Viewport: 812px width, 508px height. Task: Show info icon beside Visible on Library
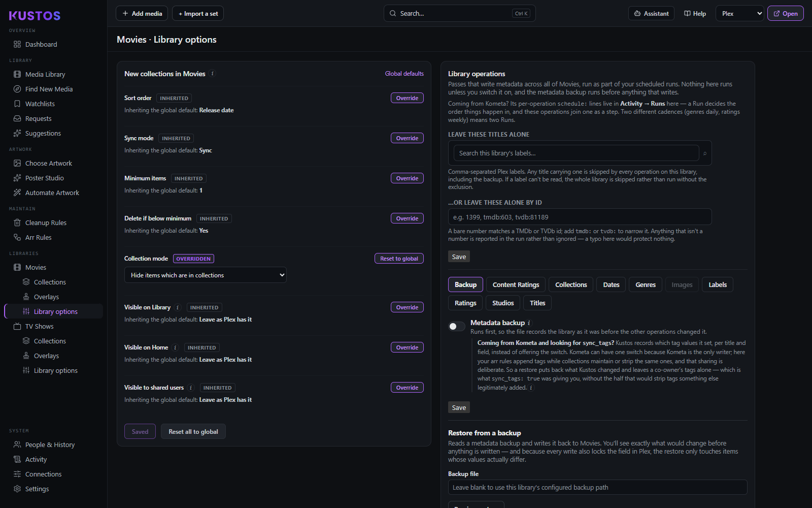178,307
